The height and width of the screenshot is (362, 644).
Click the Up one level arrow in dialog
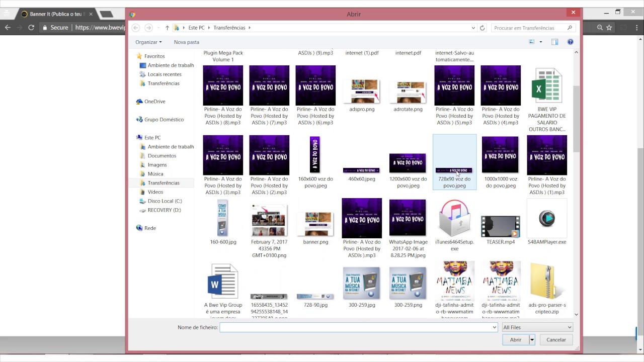(168, 28)
